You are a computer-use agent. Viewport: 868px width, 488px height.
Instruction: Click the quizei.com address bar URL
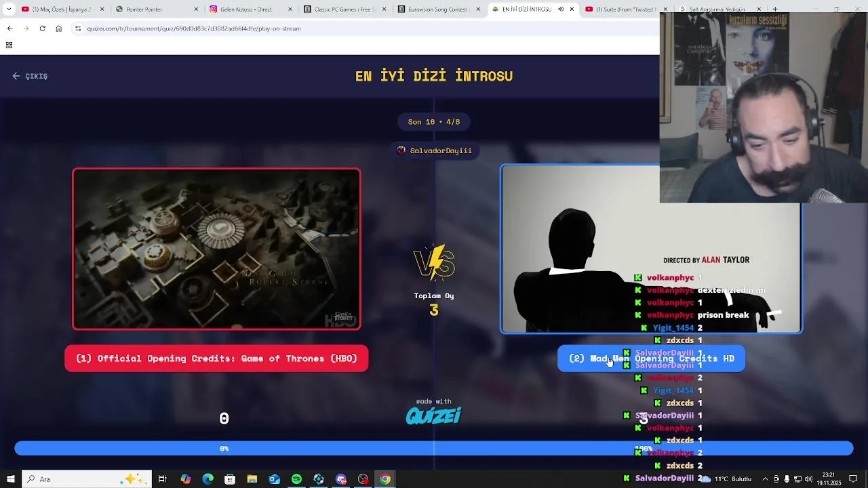point(194,28)
